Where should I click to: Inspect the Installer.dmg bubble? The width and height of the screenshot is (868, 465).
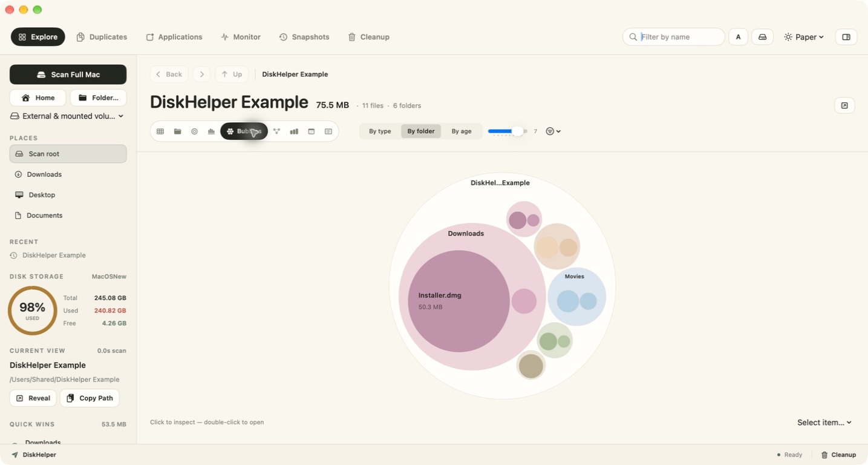point(458,301)
